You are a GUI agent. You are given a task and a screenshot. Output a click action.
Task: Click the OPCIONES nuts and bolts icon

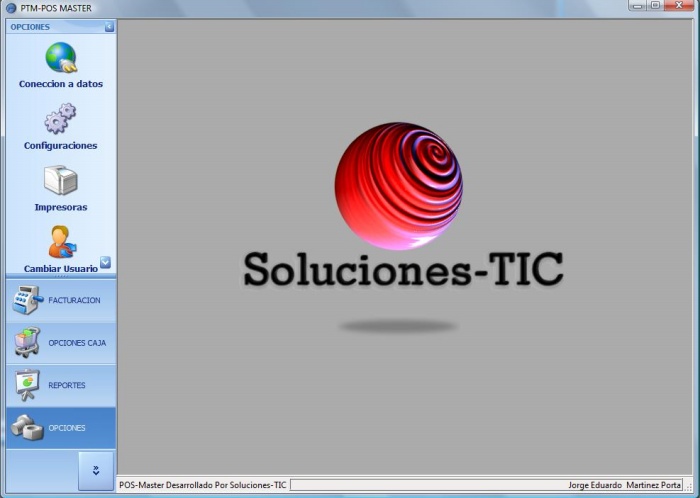(27, 427)
